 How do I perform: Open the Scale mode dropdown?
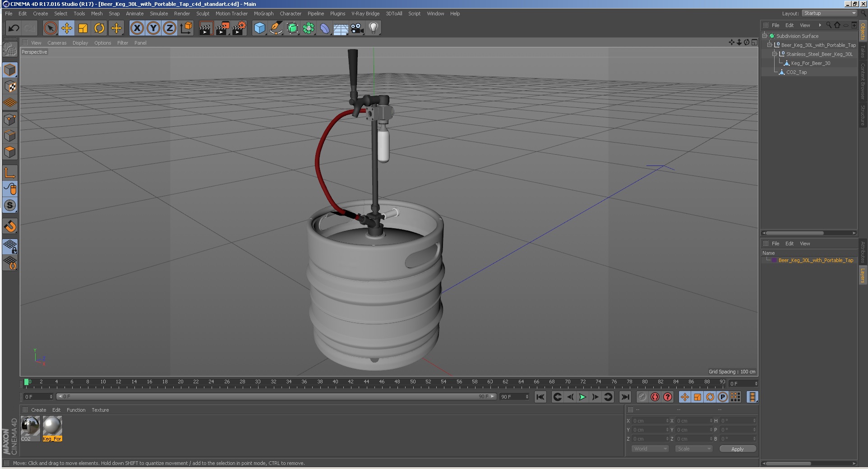tap(694, 449)
